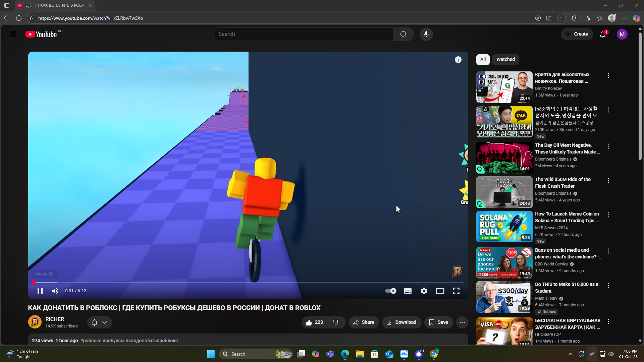Open The Day Oil Went Negative title

pos(568,148)
